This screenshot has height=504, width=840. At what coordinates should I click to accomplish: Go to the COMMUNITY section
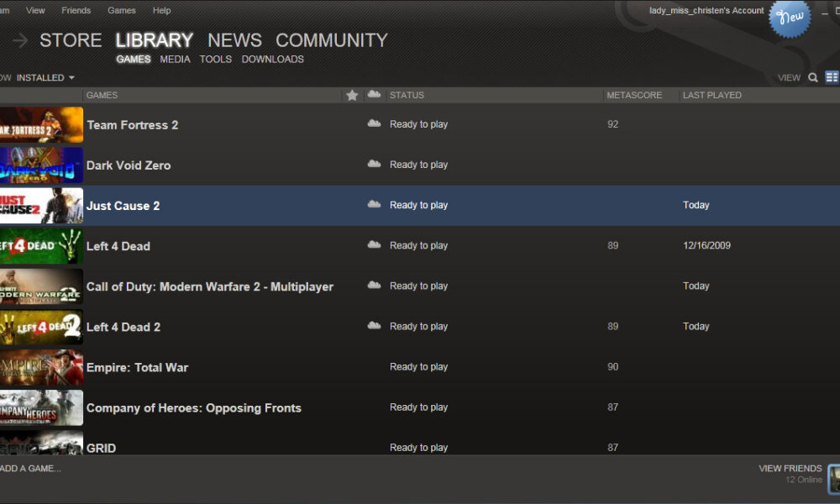332,40
